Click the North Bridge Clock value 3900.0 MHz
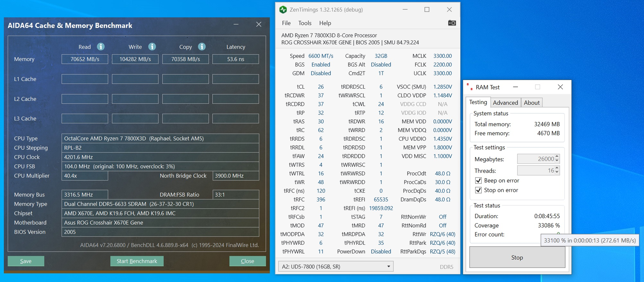This screenshot has height=282, width=644. 236,176
